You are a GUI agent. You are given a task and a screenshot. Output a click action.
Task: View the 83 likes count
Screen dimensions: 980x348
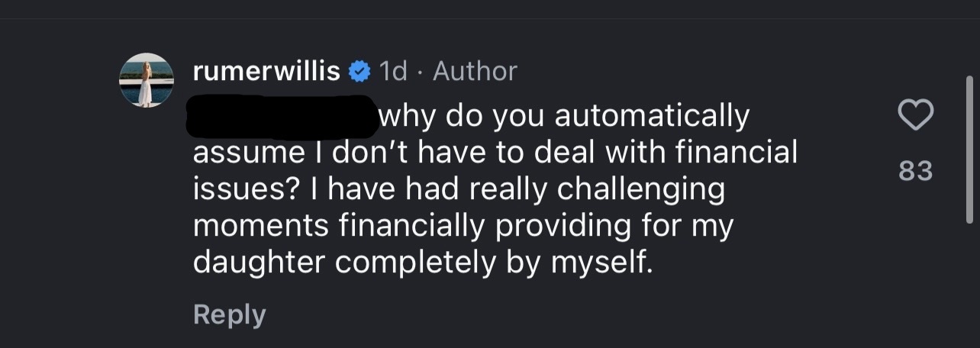click(915, 171)
